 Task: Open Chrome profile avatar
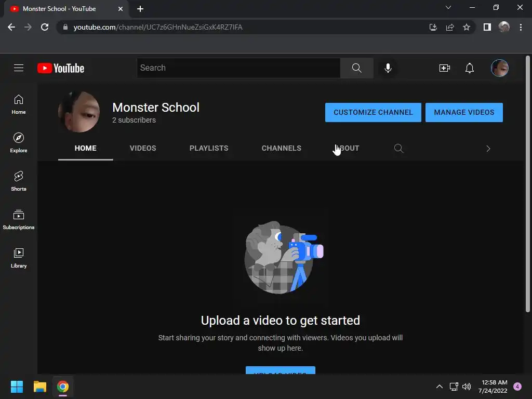[504, 27]
